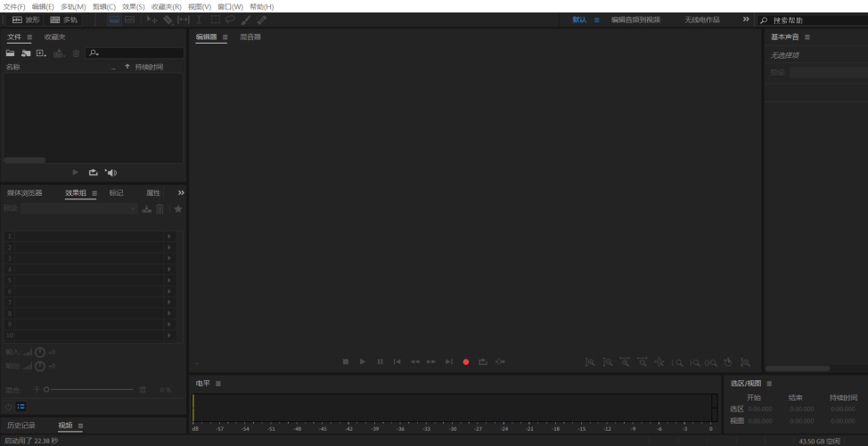The height and width of the screenshot is (446, 868).
Task: Sort files by 名称 column
Action: [12, 67]
